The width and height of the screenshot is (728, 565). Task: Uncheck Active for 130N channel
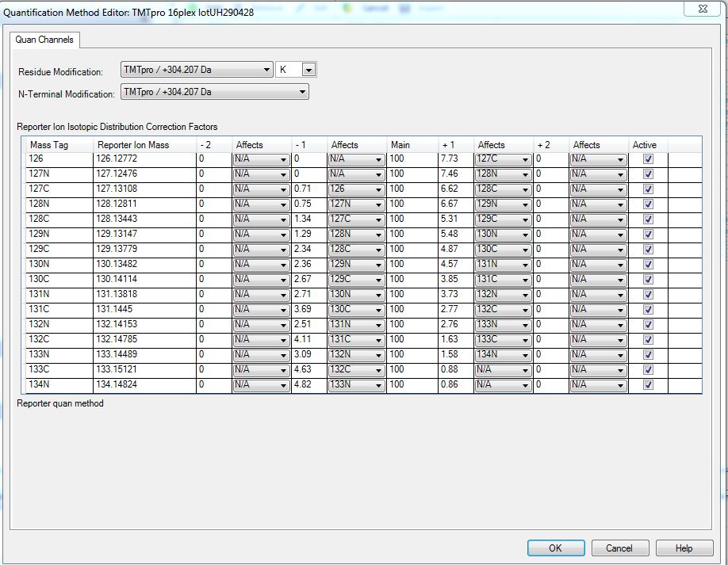pyautogui.click(x=648, y=265)
